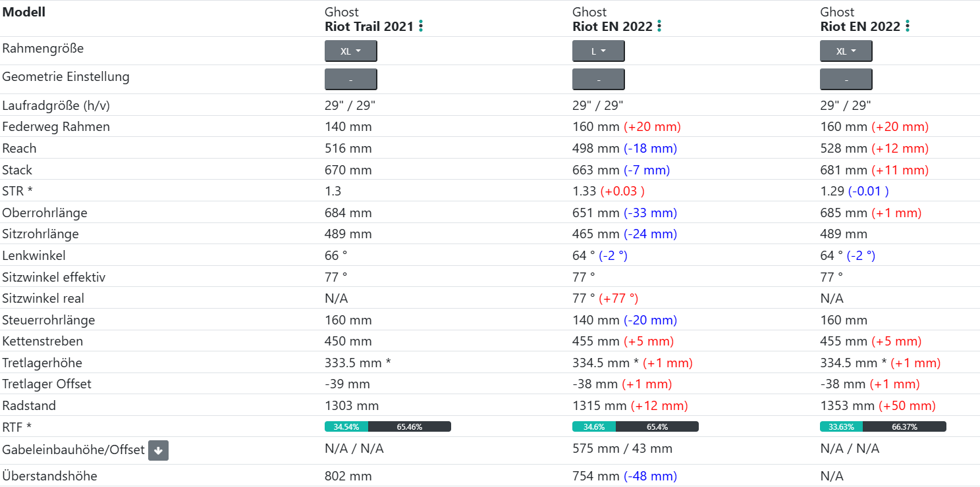Image resolution: width=980 pixels, height=487 pixels.
Task: Click the Geometrie Einstellung button in the middle column
Action: coord(598,80)
